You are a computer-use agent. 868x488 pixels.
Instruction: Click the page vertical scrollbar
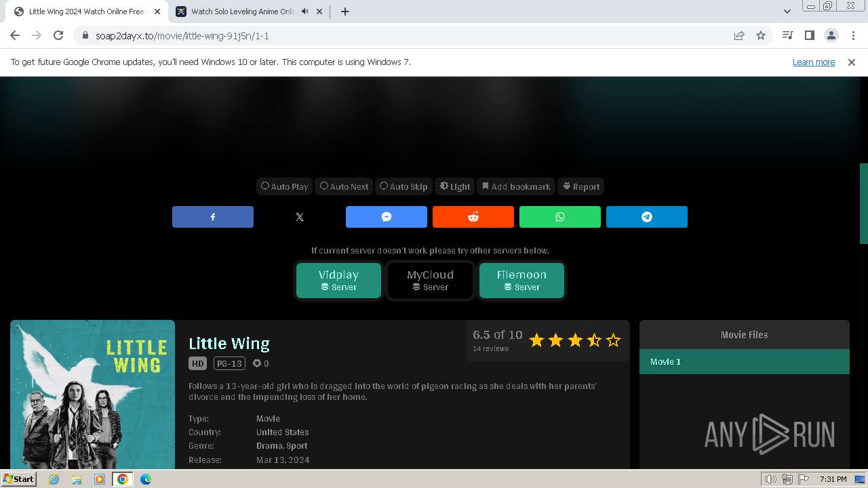863,203
